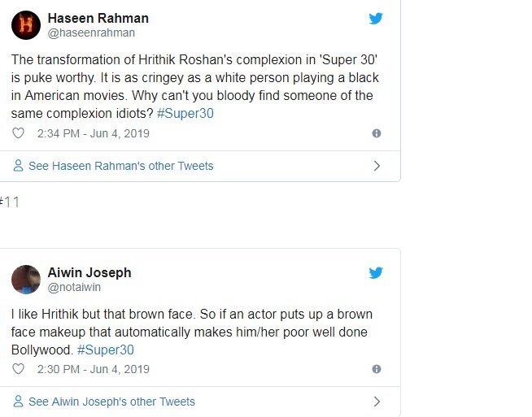The width and height of the screenshot is (532, 417).
Task: Click Twitter bird icon on Haseen Rahman's tweet
Action: tap(375, 19)
